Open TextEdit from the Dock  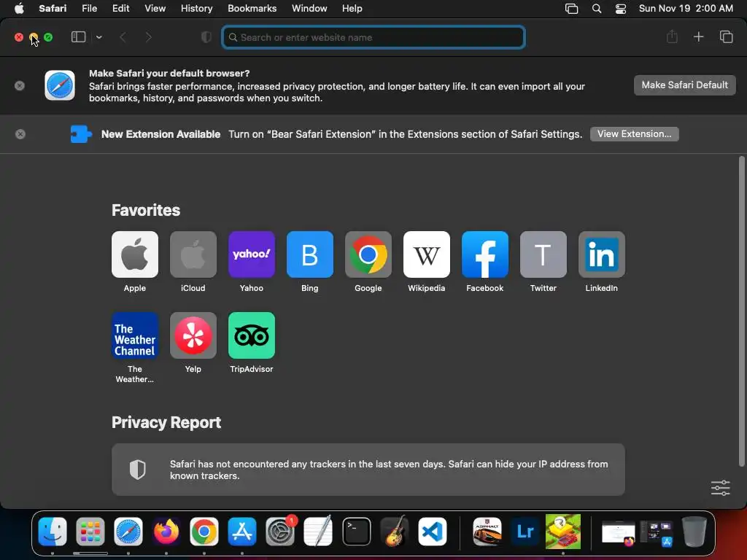(318, 531)
